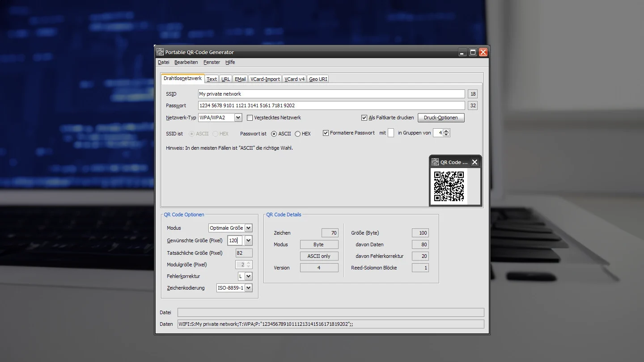Switch to the Drahtlosnetzwerk tab
The image size is (644, 362).
tap(182, 79)
